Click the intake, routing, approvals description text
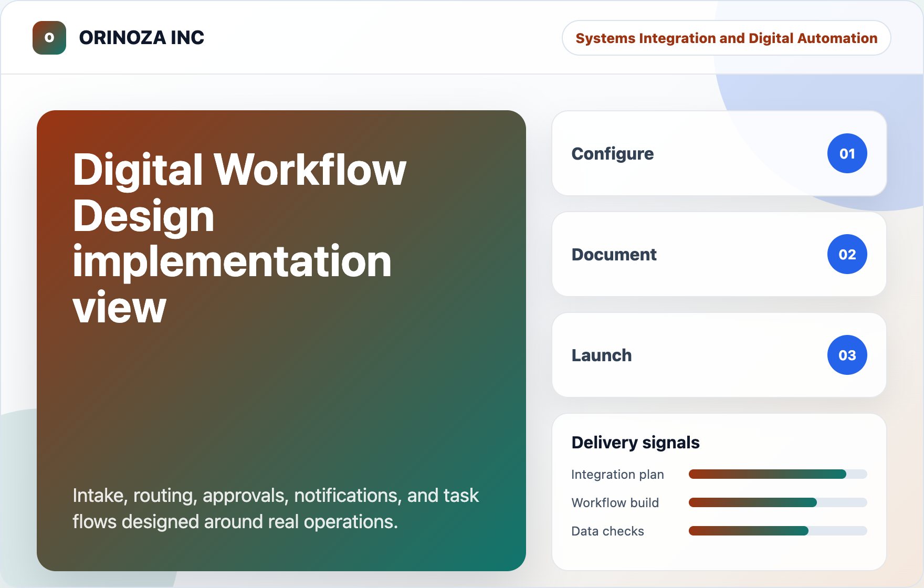Viewport: 924px width, 588px height. (276, 509)
